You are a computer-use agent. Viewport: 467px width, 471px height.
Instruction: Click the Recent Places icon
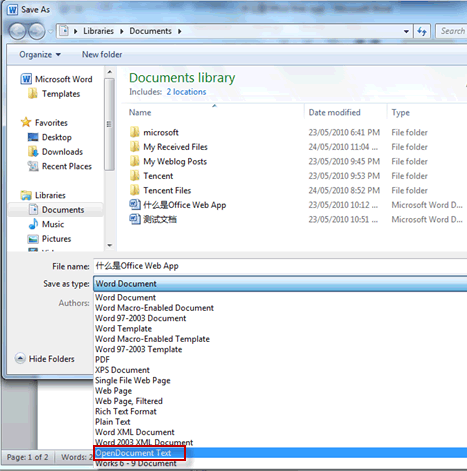33,166
